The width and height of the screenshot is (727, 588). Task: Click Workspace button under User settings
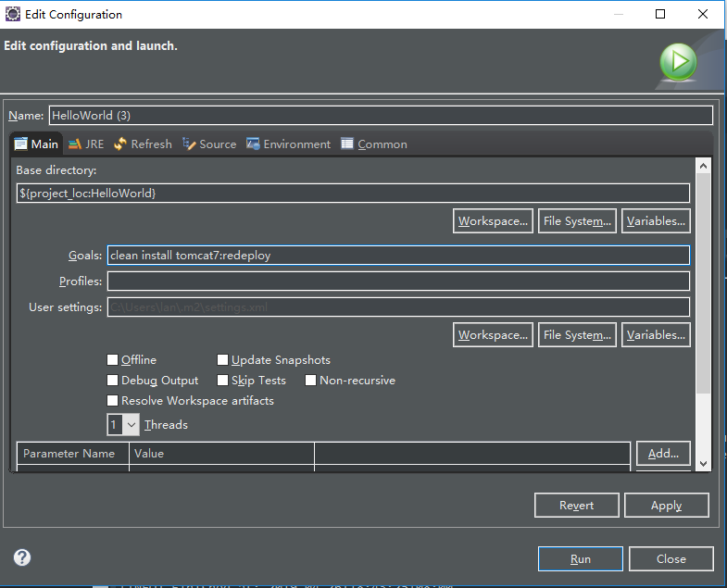[x=493, y=335]
